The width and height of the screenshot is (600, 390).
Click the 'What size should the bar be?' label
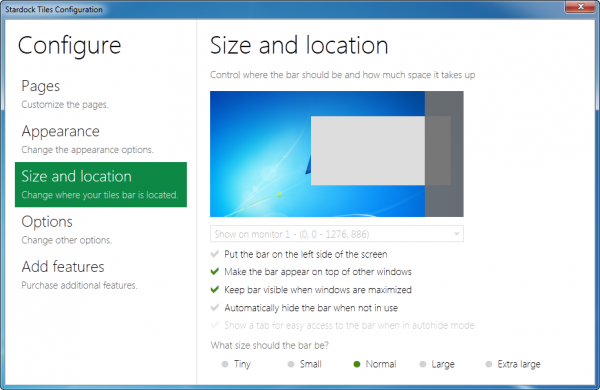pos(270,345)
